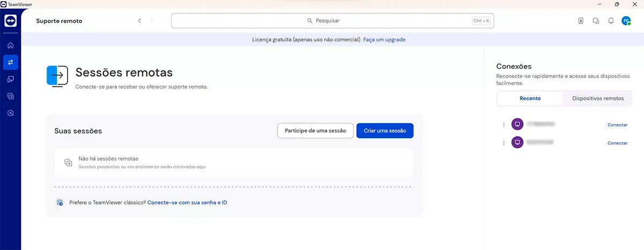Viewport: 644px width, 250px height.
Task: Open the Chat sidebar icon below Devices
Action: (10, 96)
